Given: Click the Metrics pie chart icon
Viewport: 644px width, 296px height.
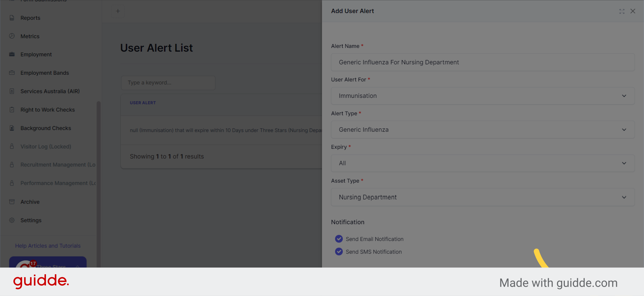Looking at the screenshot, I should tap(12, 36).
